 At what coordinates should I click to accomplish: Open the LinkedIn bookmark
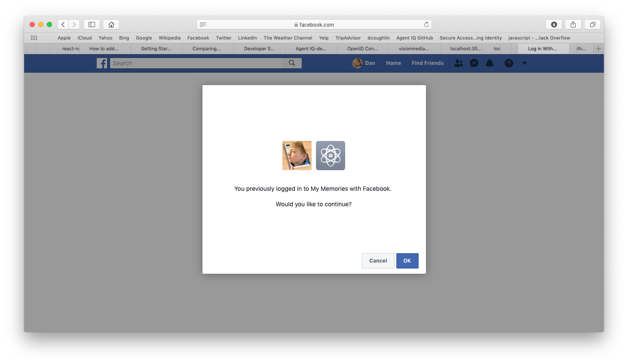pos(248,38)
